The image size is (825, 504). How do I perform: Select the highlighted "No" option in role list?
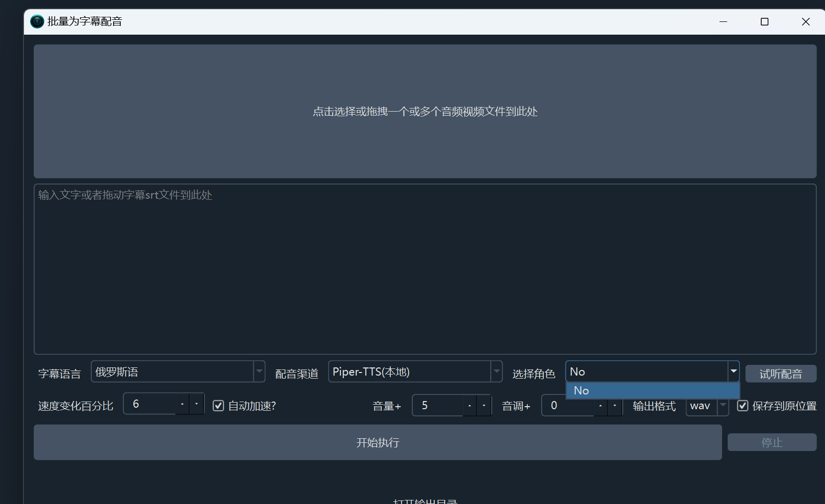click(x=652, y=391)
